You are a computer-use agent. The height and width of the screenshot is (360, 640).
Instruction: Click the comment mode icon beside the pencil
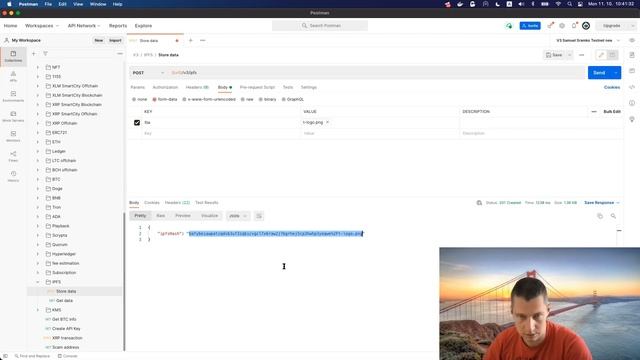[612, 55]
